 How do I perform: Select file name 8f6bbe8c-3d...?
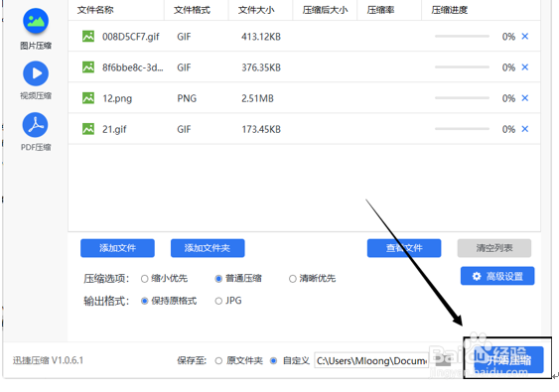coord(133,67)
